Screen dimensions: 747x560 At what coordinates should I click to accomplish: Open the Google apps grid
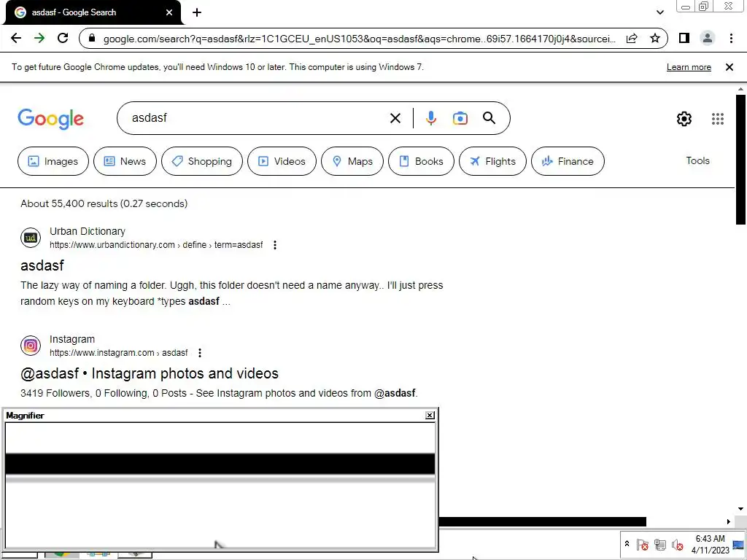click(718, 119)
